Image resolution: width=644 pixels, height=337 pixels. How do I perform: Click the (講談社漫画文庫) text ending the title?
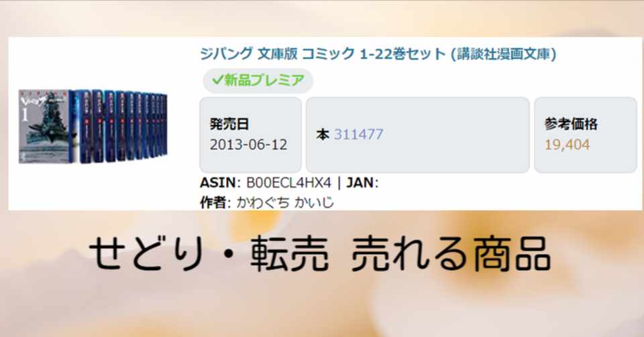[x=504, y=54]
